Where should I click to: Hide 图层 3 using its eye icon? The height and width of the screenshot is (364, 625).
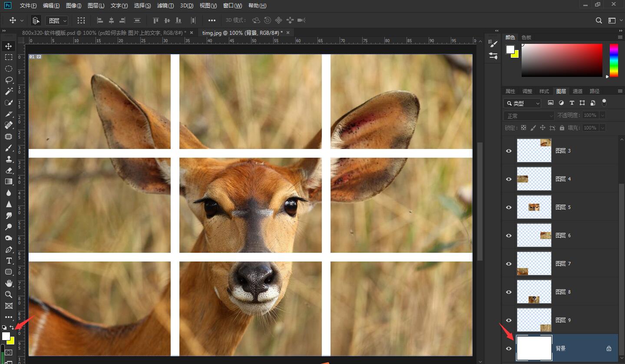point(509,151)
